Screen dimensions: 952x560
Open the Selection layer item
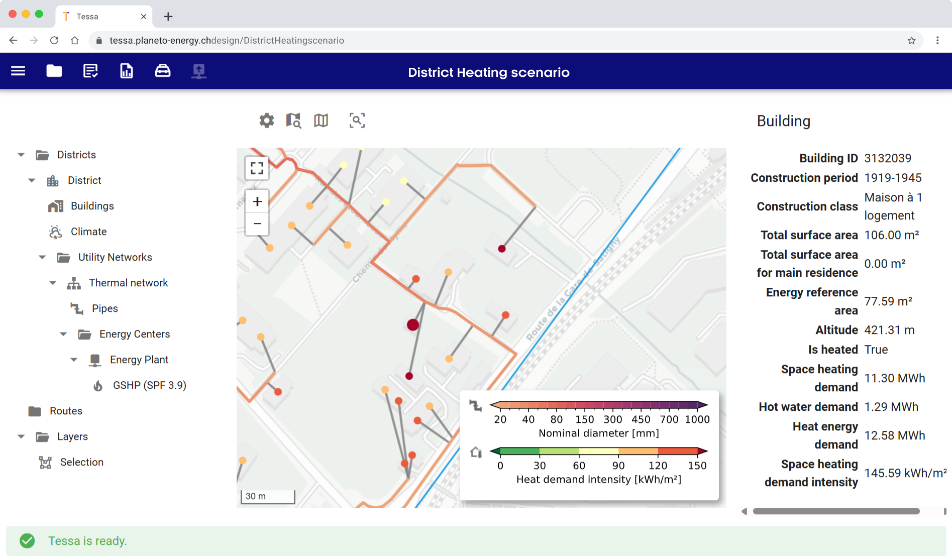tap(82, 462)
